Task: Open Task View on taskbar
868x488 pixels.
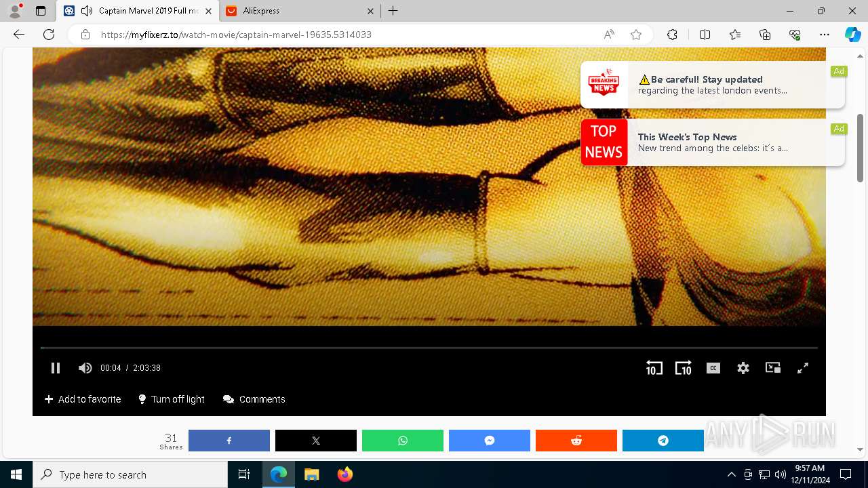Action: pos(244,474)
